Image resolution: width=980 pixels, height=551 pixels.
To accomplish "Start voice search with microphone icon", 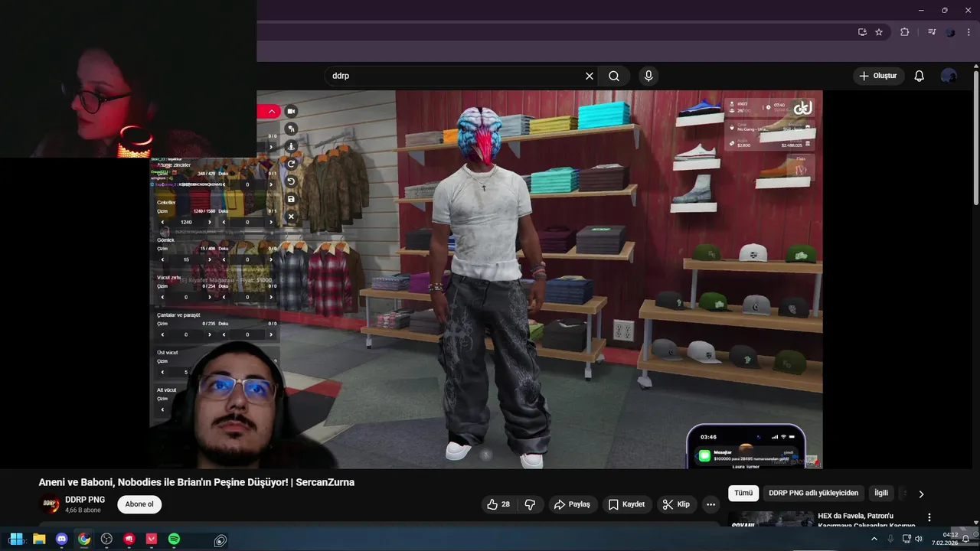I will click(x=648, y=76).
